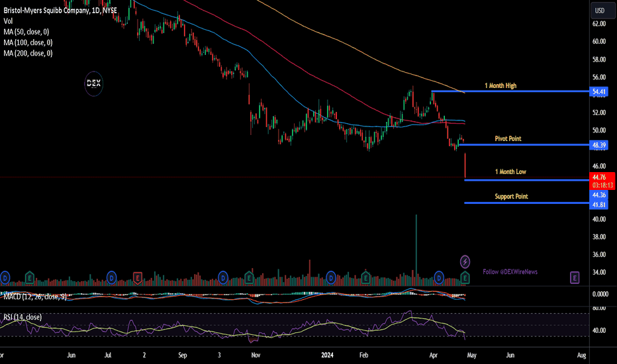Click the purple upcoming earnings marker before Aug

click(575, 278)
